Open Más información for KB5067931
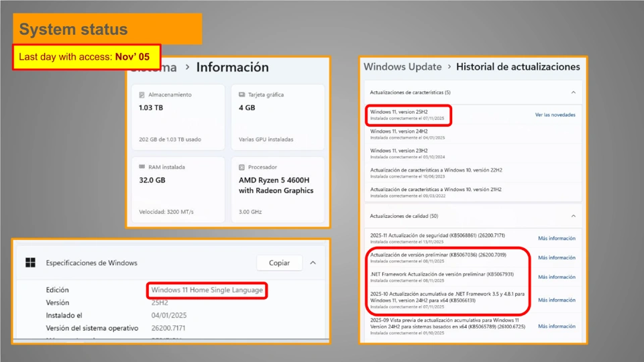Viewport: 644px width, 362px height. 557,277
